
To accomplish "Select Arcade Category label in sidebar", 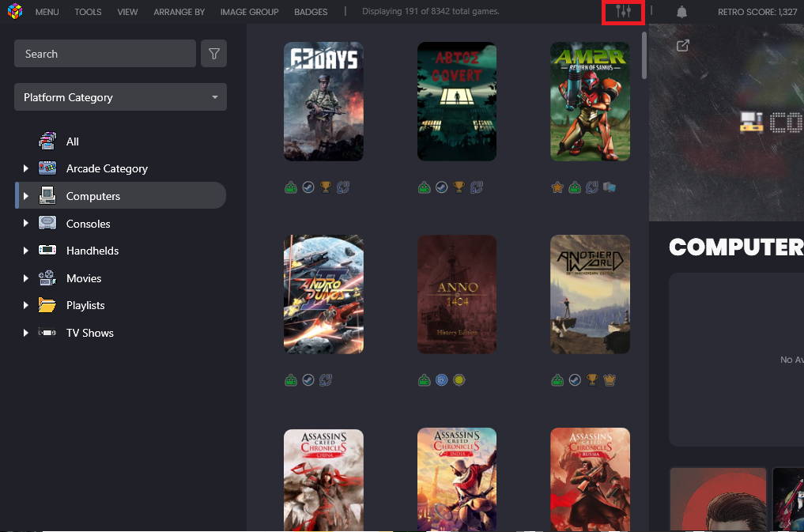I will coord(107,168).
